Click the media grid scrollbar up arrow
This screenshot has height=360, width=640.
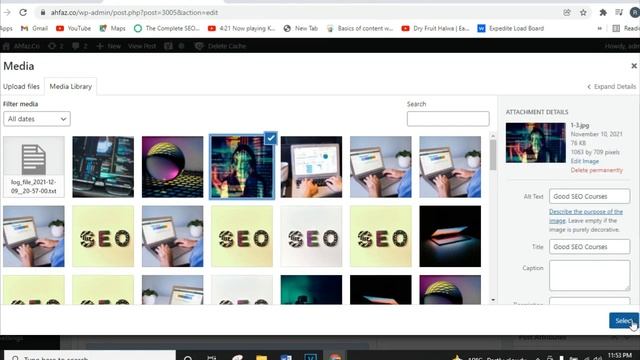(x=493, y=136)
